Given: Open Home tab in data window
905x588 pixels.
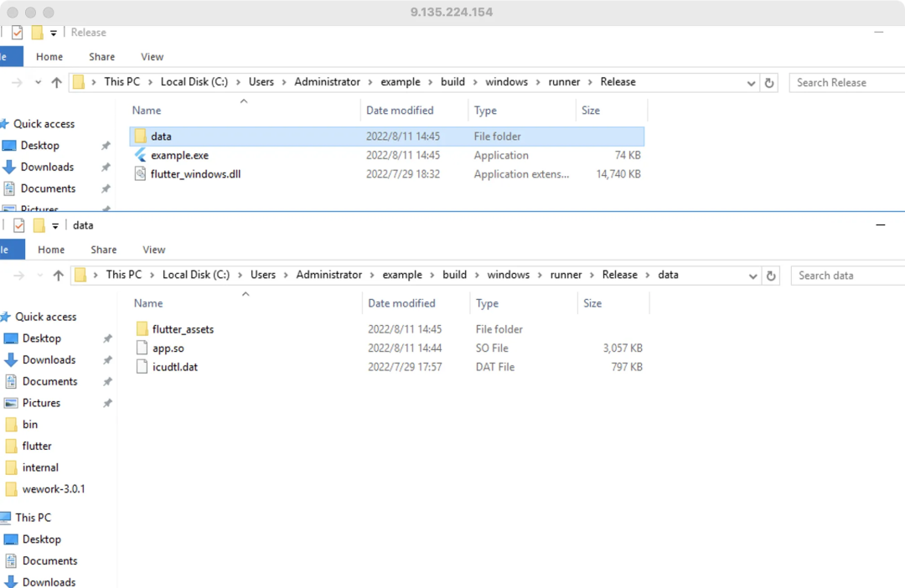Looking at the screenshot, I should (51, 250).
